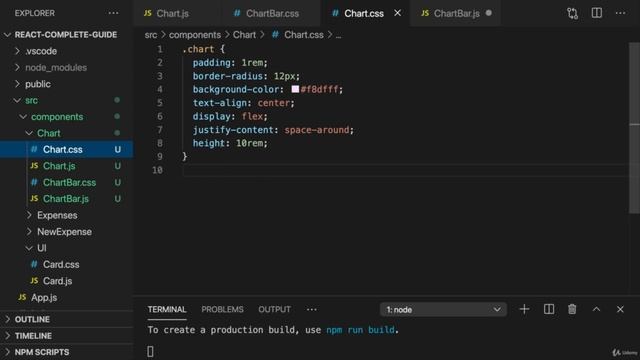This screenshot has width=640, height=360.
Task: Create a new terminal with plus icon
Action: [x=524, y=309]
